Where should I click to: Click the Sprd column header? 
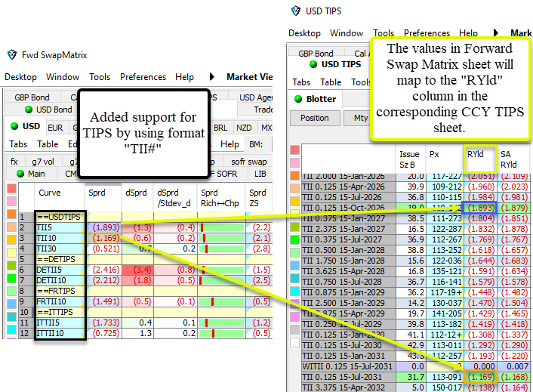coord(103,197)
